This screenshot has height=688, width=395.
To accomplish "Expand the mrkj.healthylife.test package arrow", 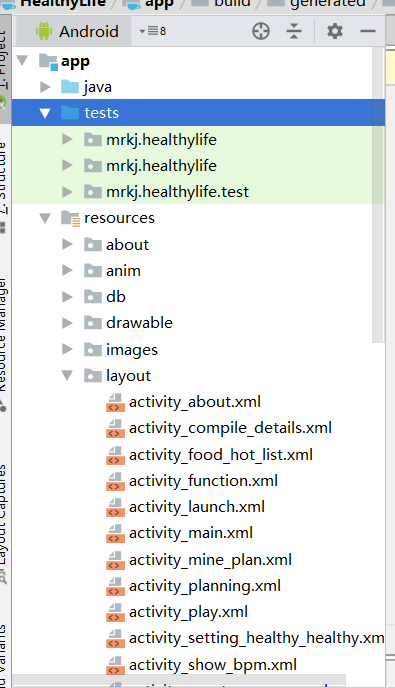I will [x=67, y=192].
